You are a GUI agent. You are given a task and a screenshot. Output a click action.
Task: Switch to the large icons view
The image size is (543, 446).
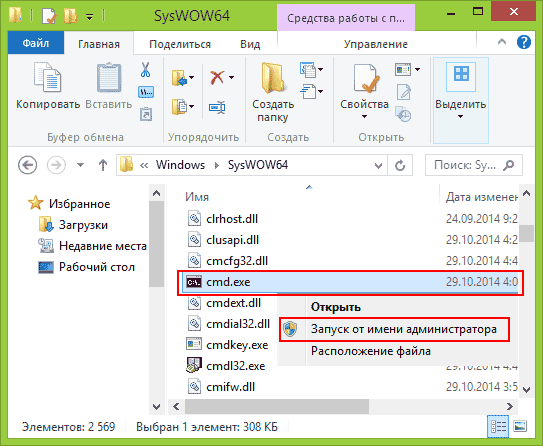520,426
